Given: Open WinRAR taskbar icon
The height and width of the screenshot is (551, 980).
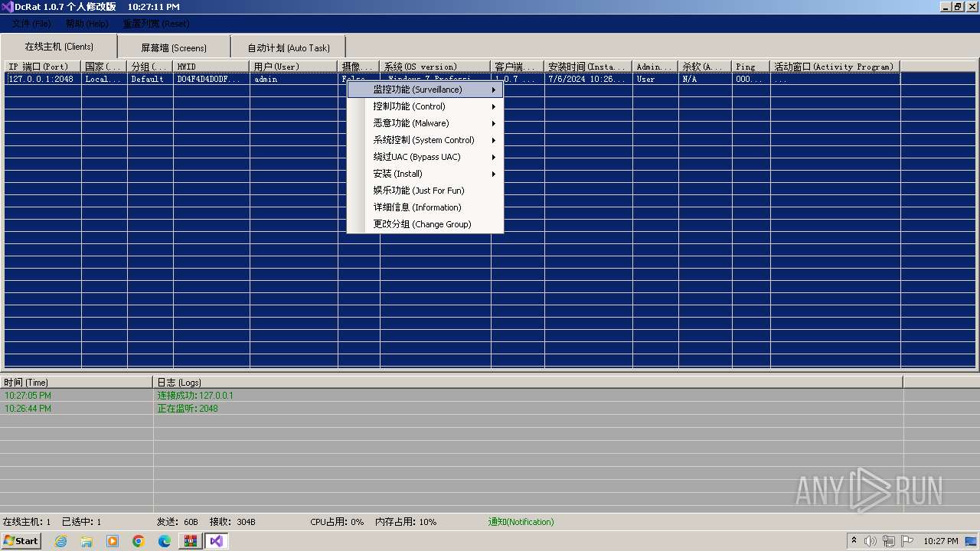Looking at the screenshot, I should tap(191, 541).
